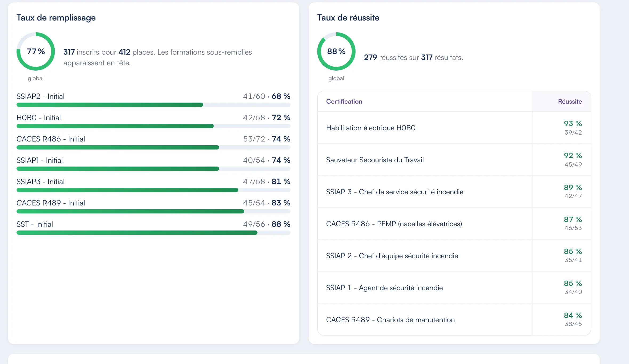
Task: Click the 47/58 · 81 % value
Action: [267, 181]
